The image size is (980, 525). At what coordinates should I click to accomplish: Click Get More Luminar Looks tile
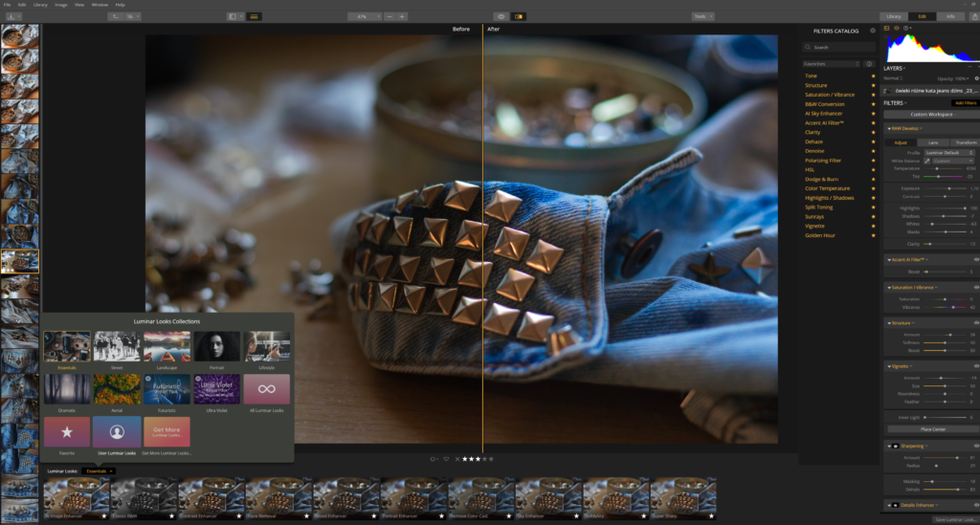[167, 432]
